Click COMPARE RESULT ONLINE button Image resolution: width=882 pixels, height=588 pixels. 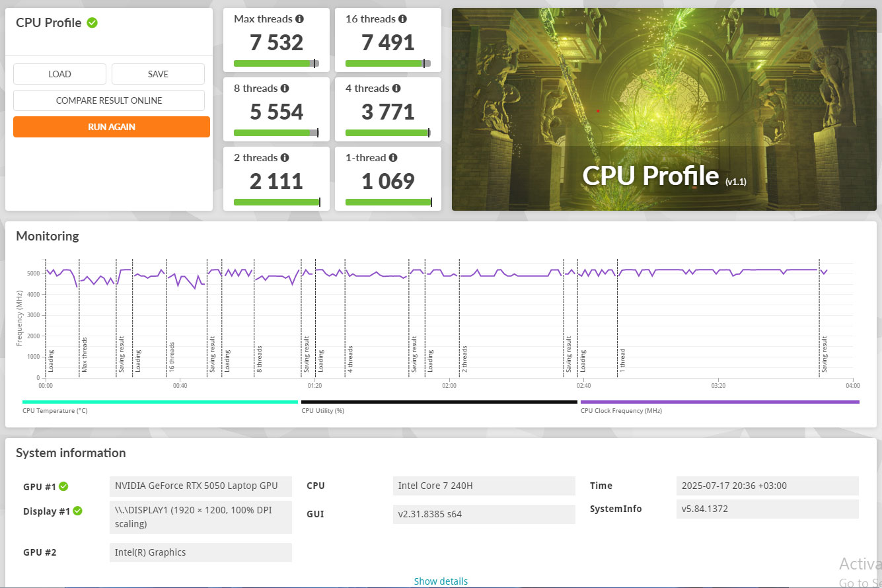pyautogui.click(x=109, y=100)
